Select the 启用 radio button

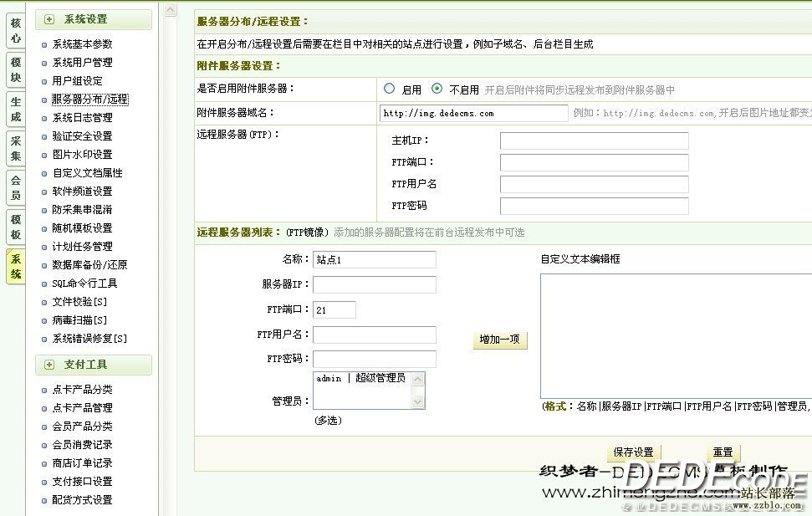click(389, 89)
